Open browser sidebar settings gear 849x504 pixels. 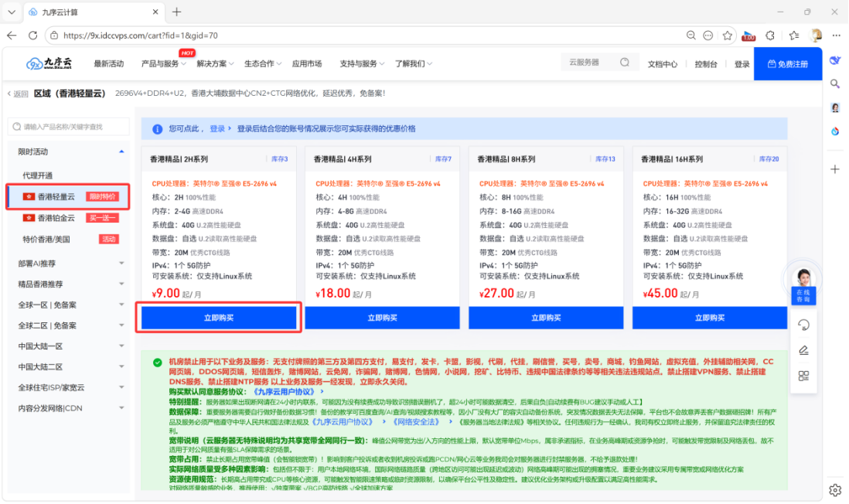click(835, 490)
